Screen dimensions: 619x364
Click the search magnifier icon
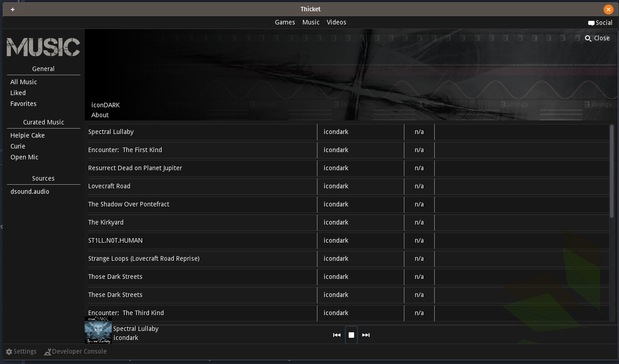point(588,38)
